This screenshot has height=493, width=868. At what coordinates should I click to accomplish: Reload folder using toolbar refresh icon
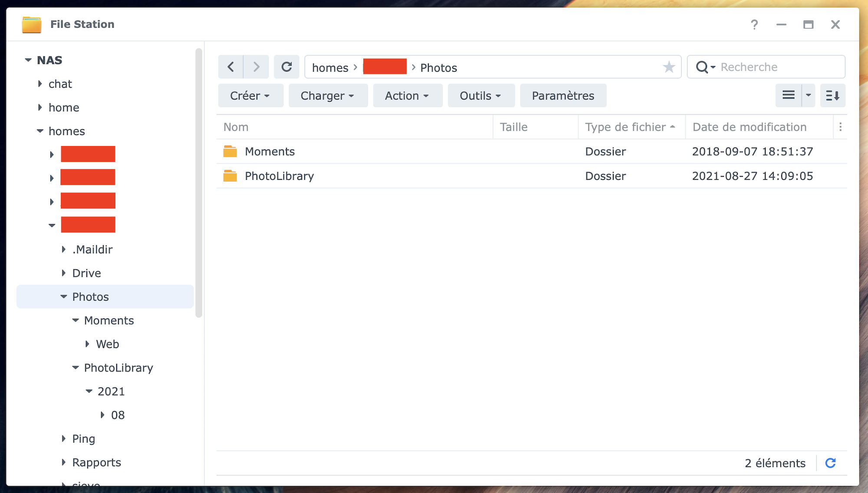[286, 67]
